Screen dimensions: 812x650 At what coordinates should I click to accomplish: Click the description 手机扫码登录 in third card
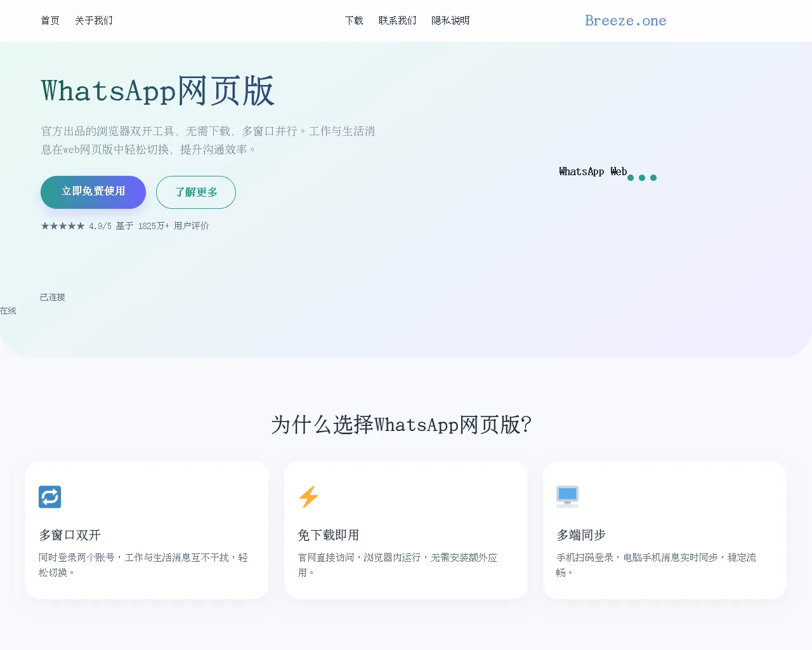point(656,565)
